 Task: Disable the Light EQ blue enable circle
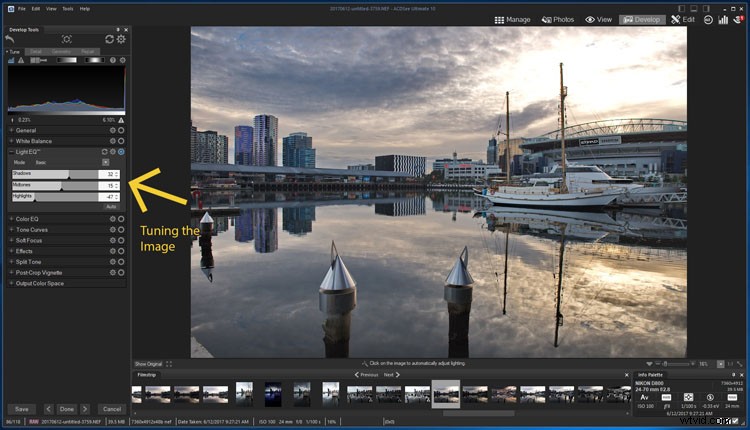pyautogui.click(x=121, y=152)
